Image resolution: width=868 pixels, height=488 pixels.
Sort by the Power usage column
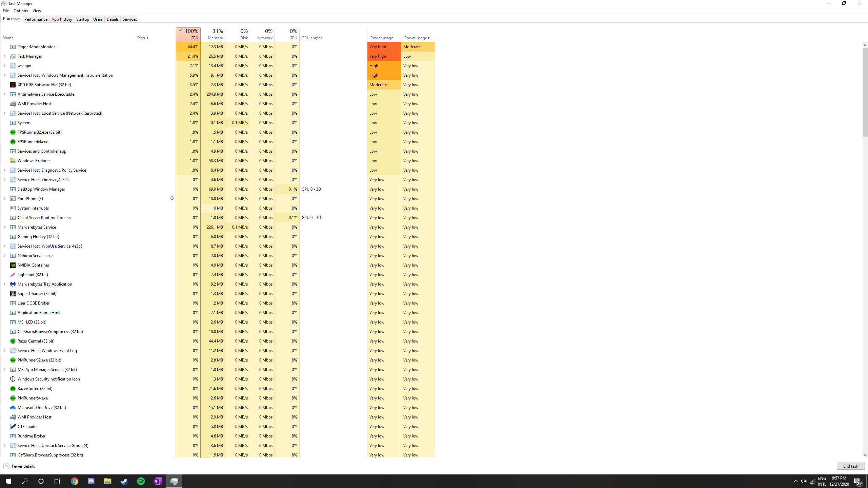384,35
